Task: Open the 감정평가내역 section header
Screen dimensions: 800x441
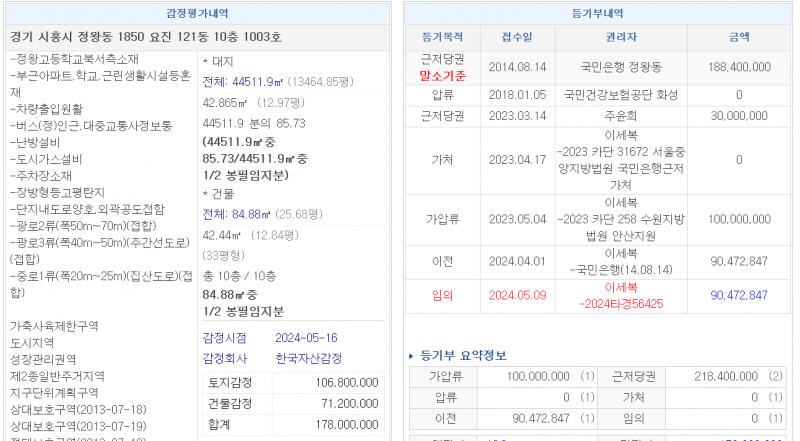Action: (x=197, y=13)
